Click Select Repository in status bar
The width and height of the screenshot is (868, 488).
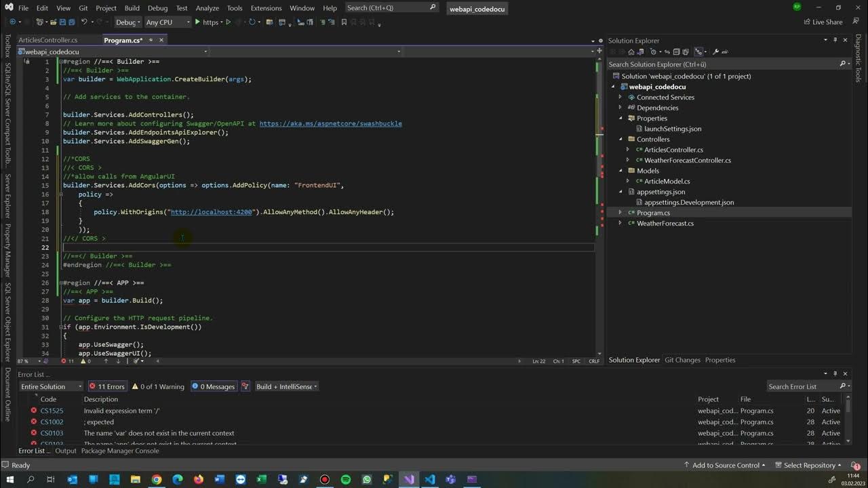pyautogui.click(x=808, y=465)
